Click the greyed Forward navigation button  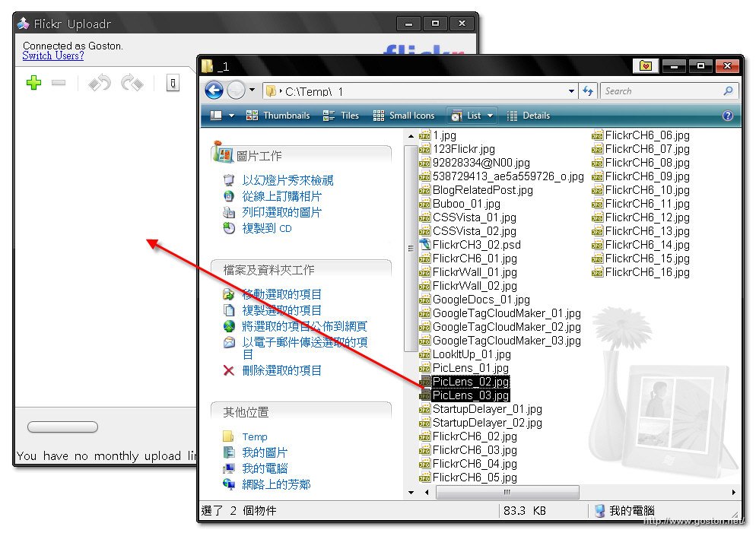pyautogui.click(x=236, y=90)
